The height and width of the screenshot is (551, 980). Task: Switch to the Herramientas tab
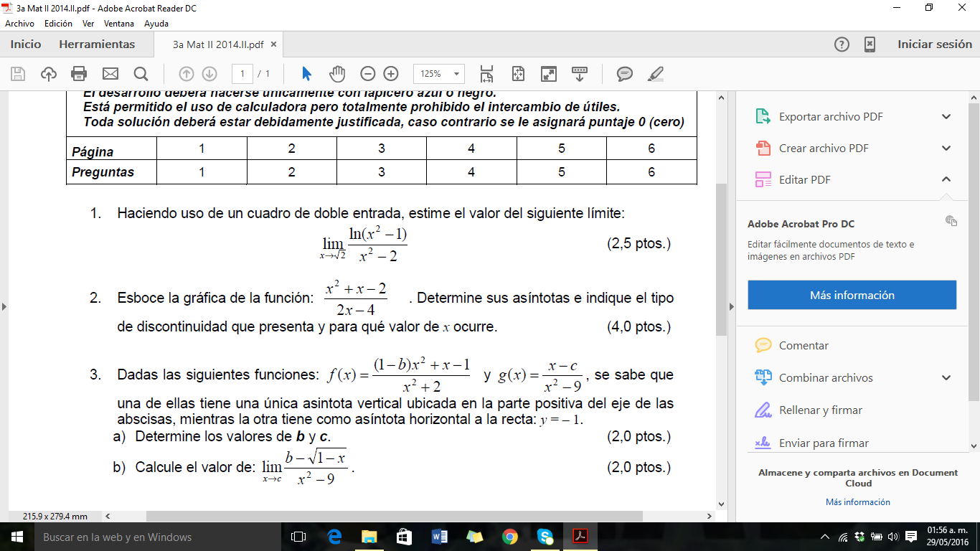pos(97,44)
